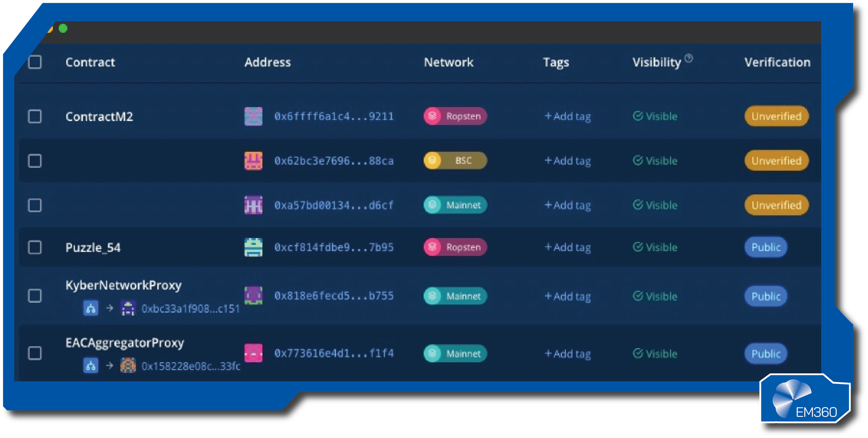The image size is (868, 438).
Task: Sort by the Verification column header
Action: pos(777,62)
